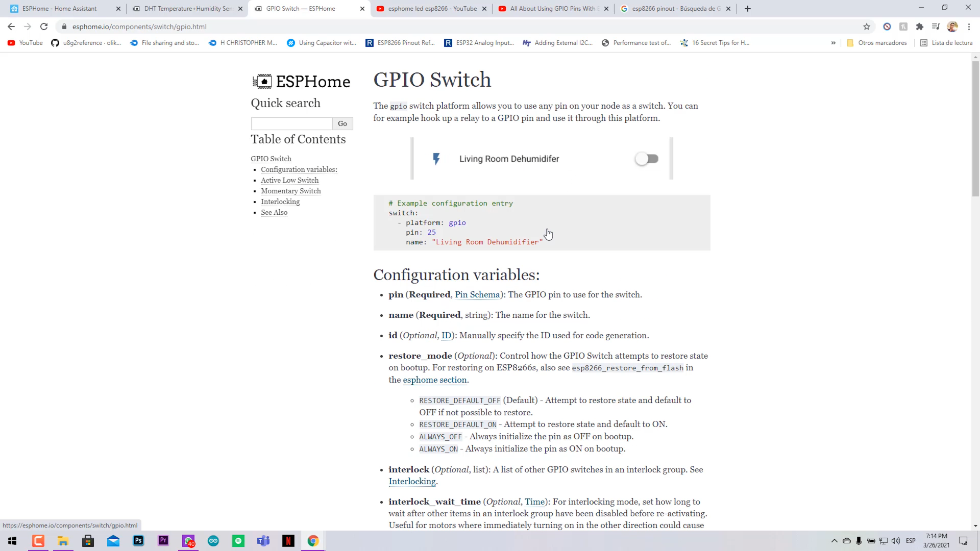
Task: Open the esphome section link
Action: pyautogui.click(x=435, y=380)
